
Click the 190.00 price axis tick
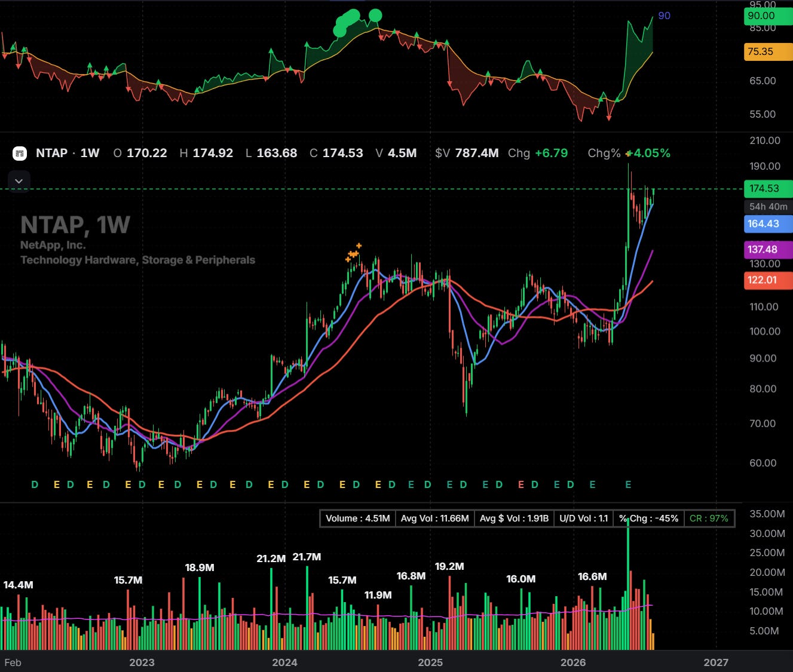pyautogui.click(x=765, y=166)
